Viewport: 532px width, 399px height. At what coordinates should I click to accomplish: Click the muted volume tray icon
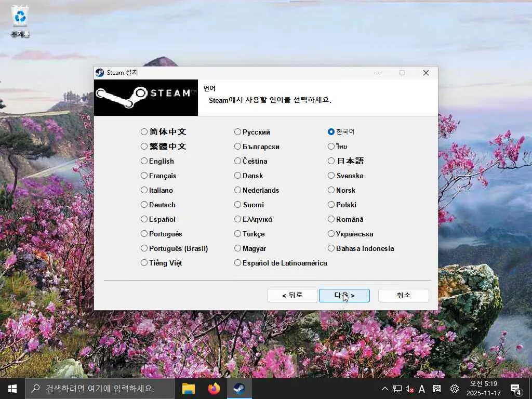coord(409,389)
